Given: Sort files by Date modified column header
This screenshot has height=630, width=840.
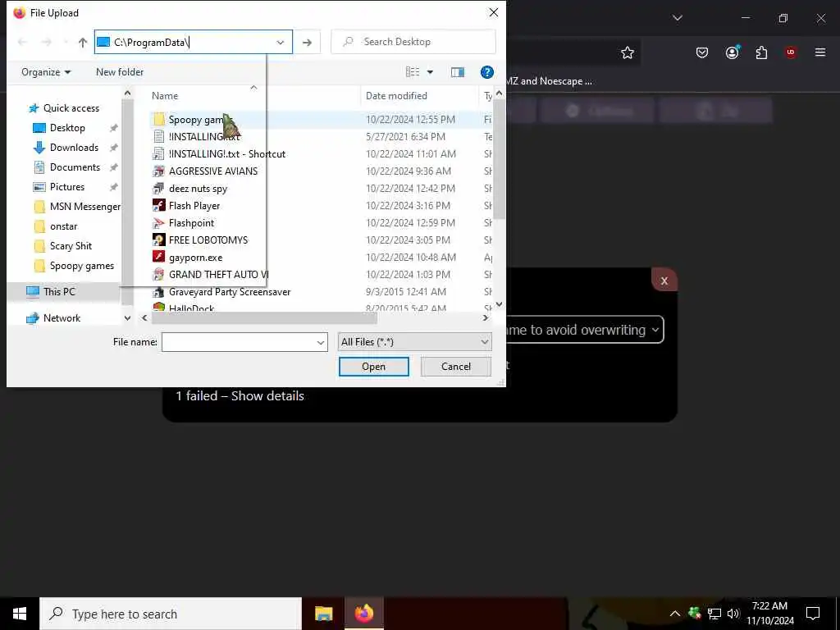Looking at the screenshot, I should [x=396, y=96].
